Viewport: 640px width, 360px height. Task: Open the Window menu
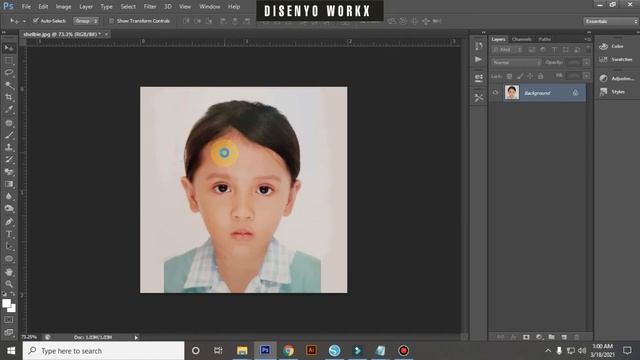[x=209, y=7]
